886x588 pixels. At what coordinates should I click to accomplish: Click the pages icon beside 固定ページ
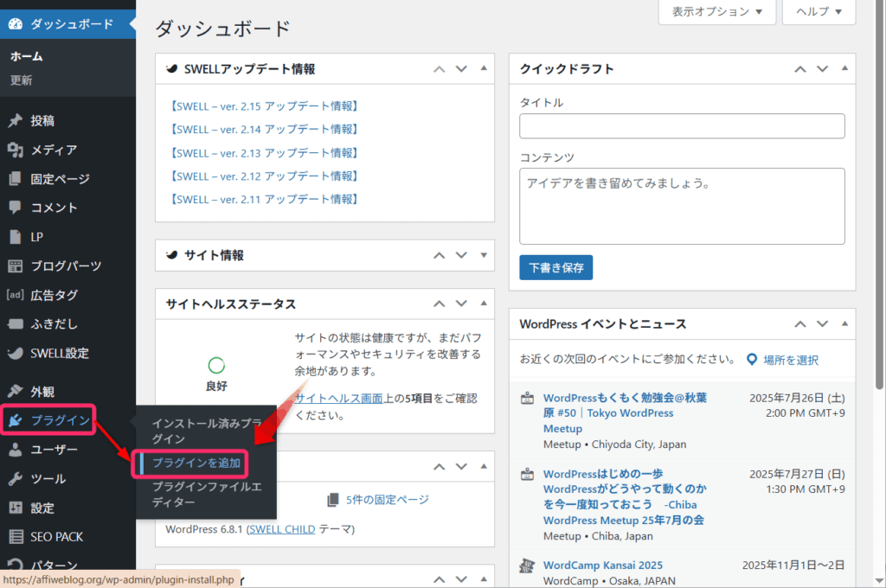point(16,178)
